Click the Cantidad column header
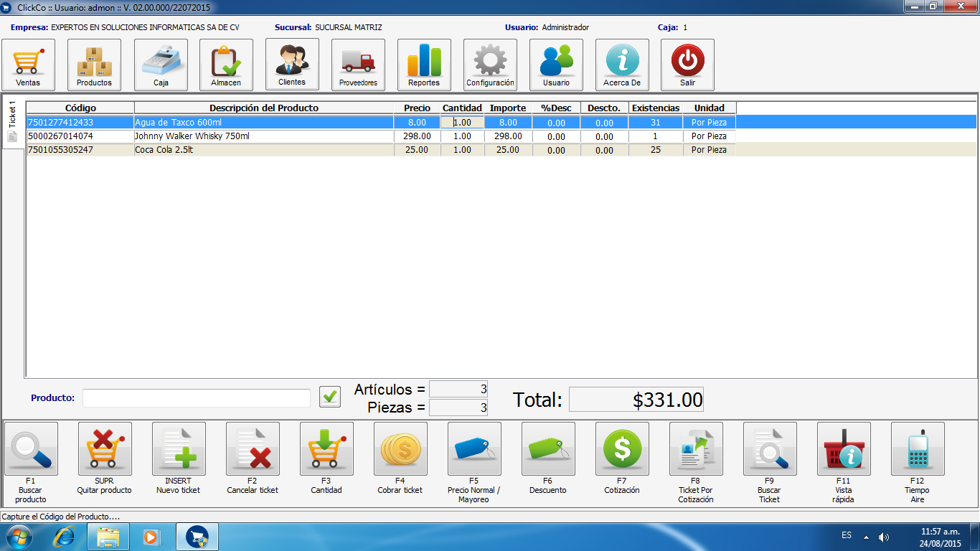980x551 pixels. point(462,108)
